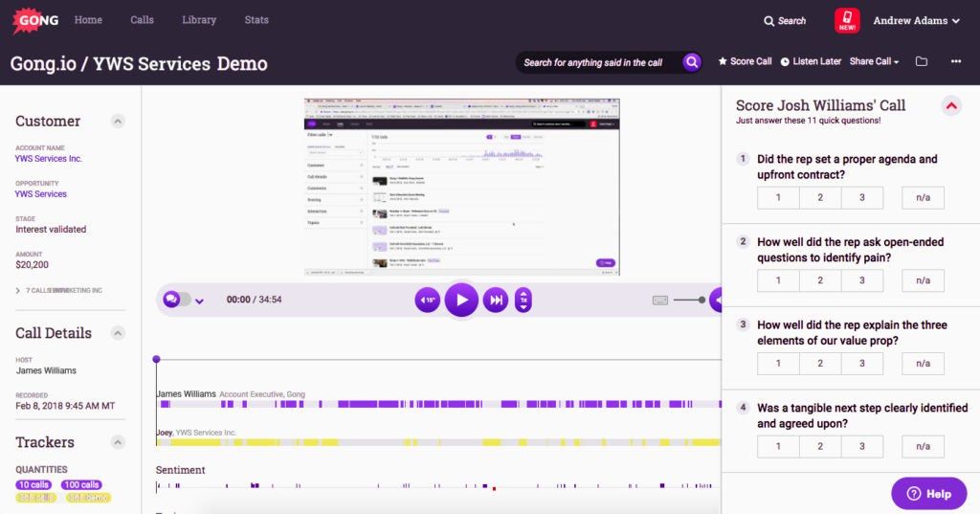
Task: Click the Gong logo
Action: tap(35, 20)
